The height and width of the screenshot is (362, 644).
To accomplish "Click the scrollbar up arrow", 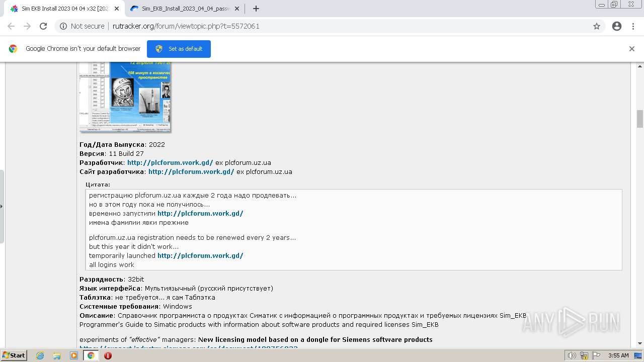I will tap(640, 66).
